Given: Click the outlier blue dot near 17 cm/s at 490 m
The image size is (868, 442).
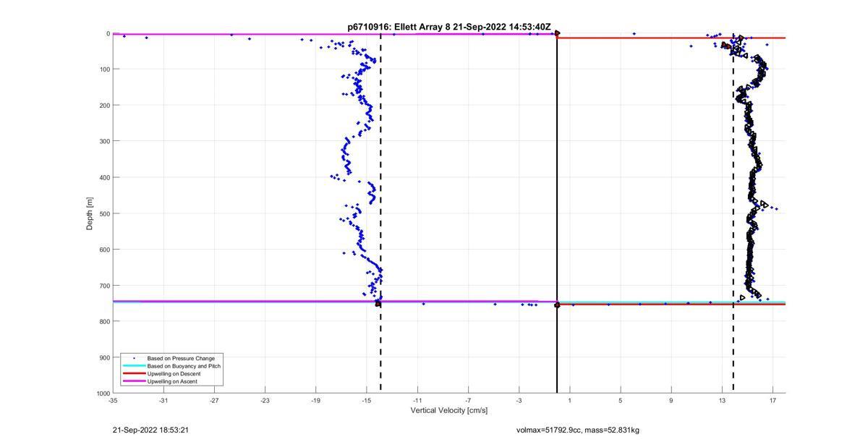Looking at the screenshot, I should pyautogui.click(x=776, y=209).
